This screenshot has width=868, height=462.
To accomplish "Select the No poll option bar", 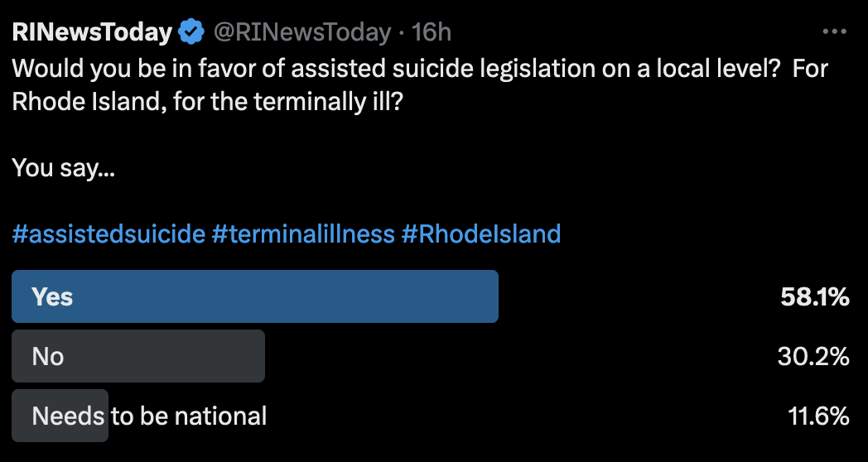I will click(138, 356).
